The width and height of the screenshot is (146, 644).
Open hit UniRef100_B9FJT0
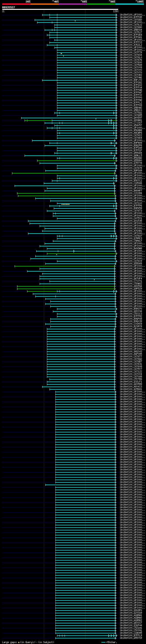pyautogui.click(x=131, y=80)
